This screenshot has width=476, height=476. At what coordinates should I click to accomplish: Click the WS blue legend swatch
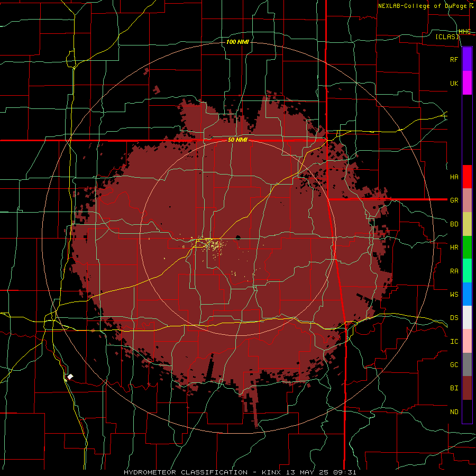(467, 294)
